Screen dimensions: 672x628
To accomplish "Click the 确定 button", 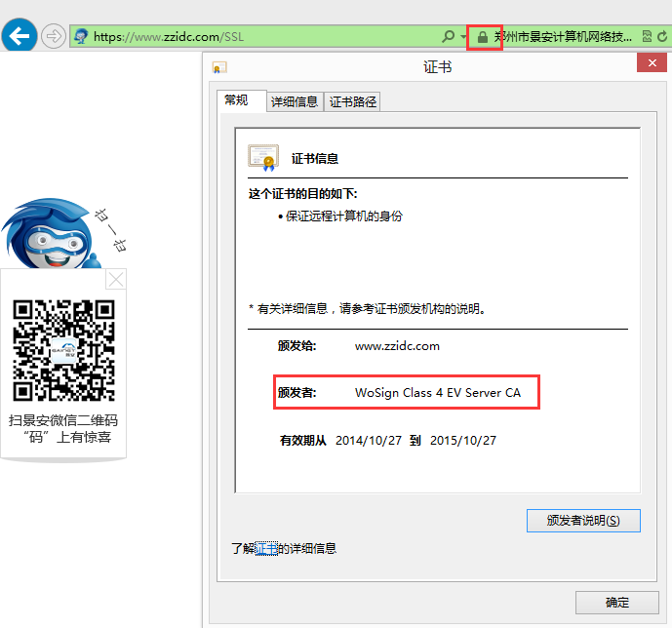I will [616, 603].
